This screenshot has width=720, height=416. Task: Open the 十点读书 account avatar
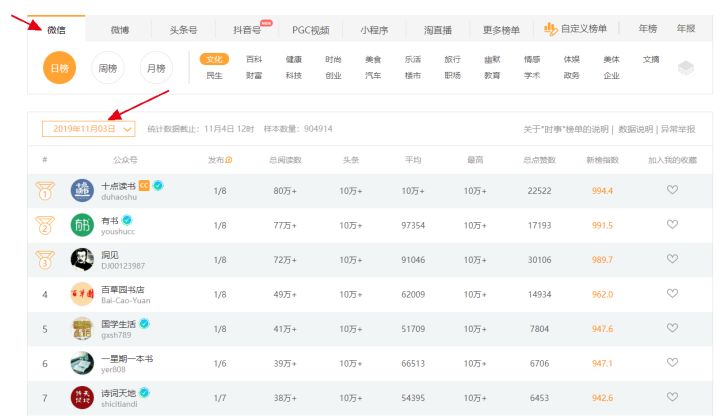click(x=82, y=191)
